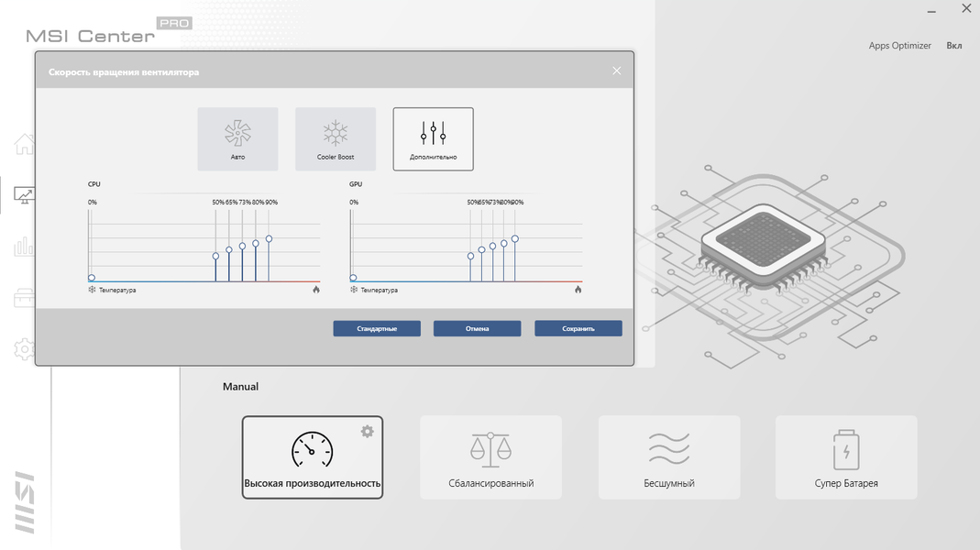Click the snowflake icon under CPU graph

92,290
